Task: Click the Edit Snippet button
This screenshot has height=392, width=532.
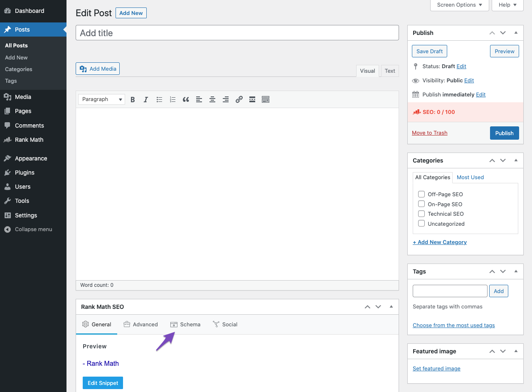Action: [103, 383]
